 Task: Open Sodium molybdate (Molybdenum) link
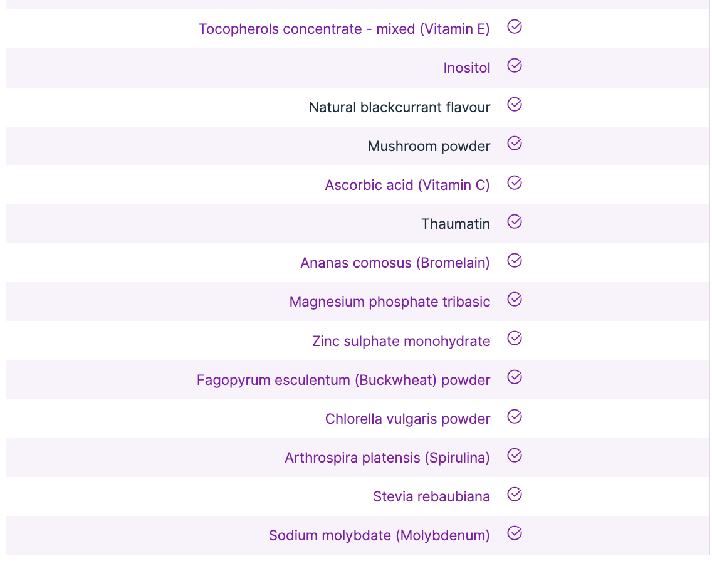[379, 535]
